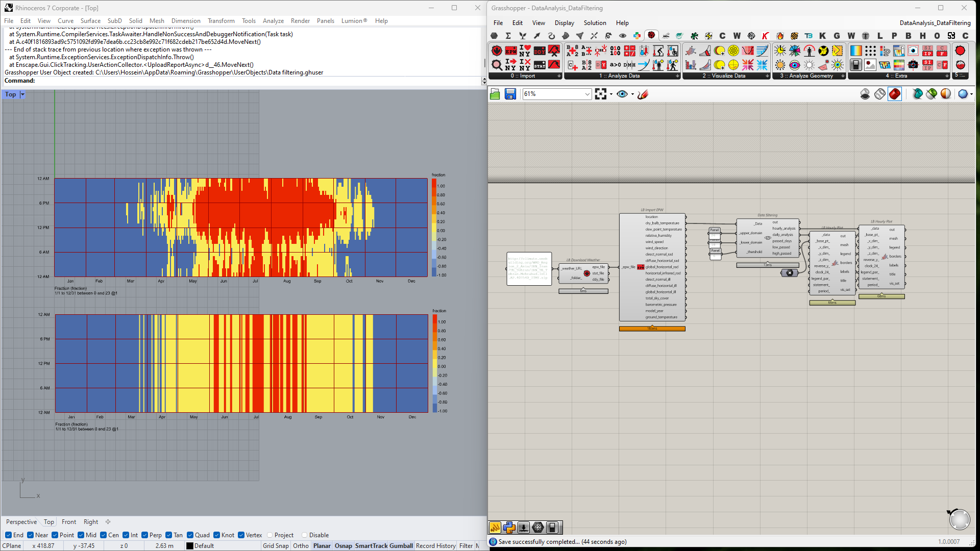The width and height of the screenshot is (980, 551).
Task: Save the Grasshopper document with disk icon
Action: (x=510, y=94)
